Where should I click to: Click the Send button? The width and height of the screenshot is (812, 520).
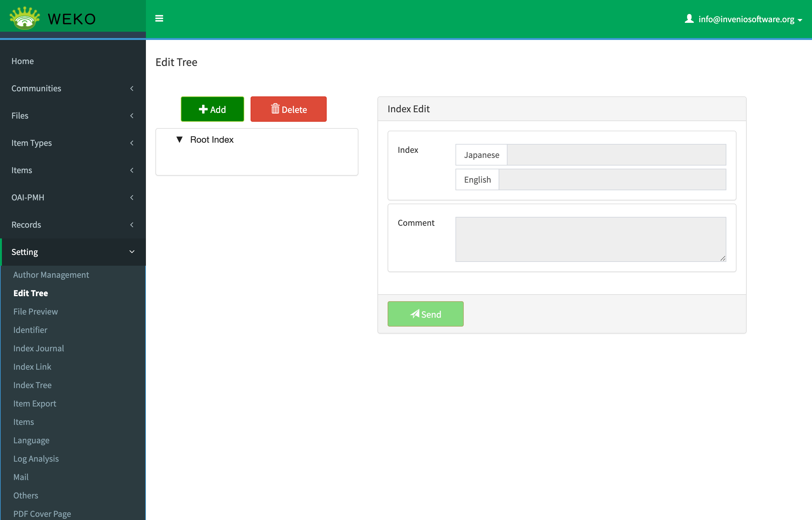[425, 314]
